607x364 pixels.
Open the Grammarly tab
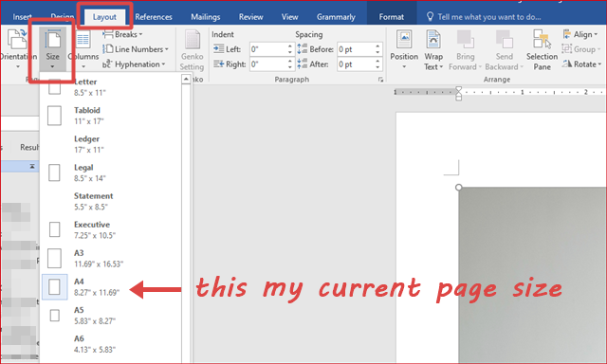(x=336, y=17)
